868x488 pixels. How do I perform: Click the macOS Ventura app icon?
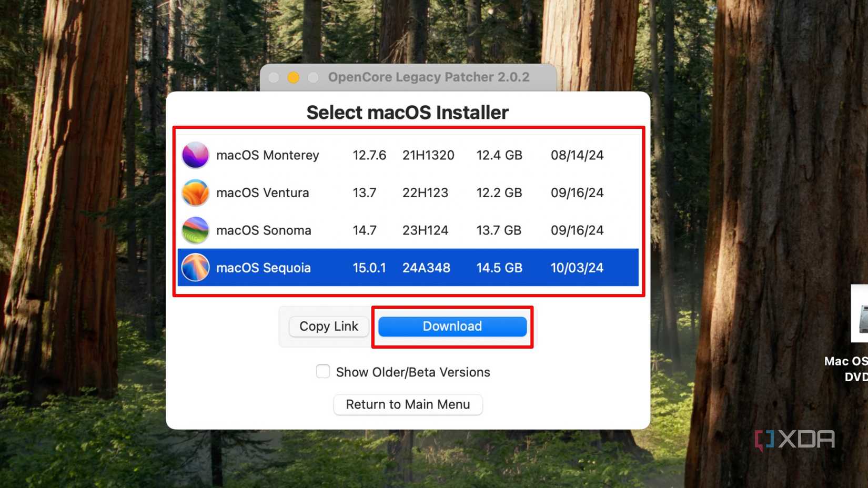(195, 192)
